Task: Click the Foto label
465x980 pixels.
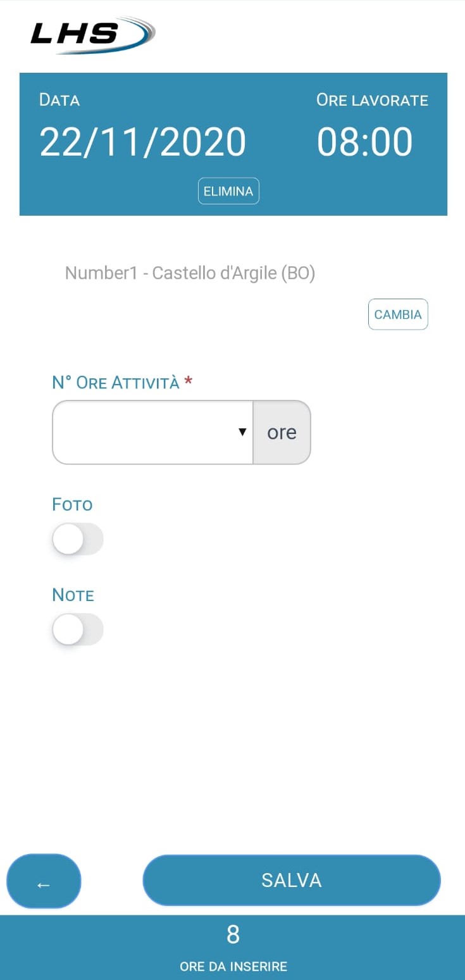Action: coord(72,505)
